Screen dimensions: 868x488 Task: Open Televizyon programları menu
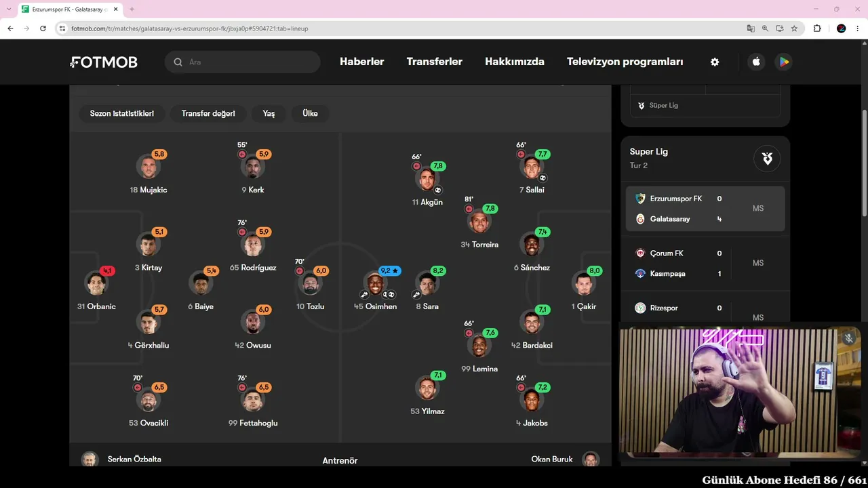625,62
